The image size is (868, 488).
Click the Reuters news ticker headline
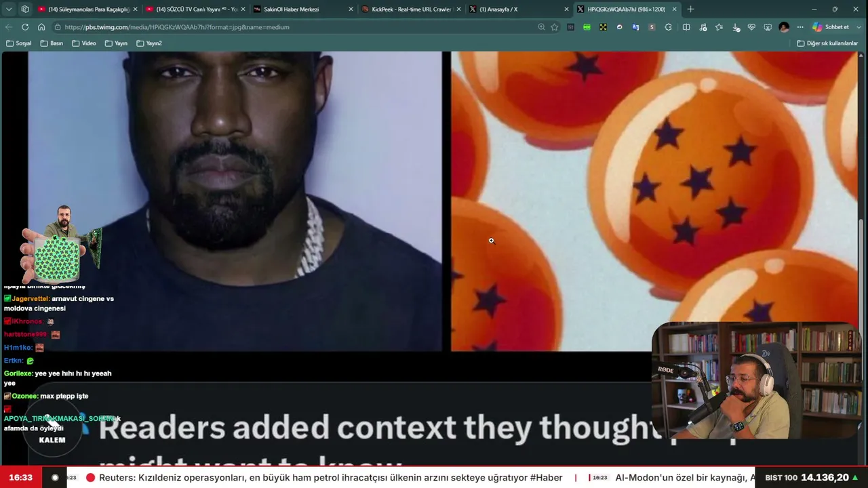[x=331, y=478]
